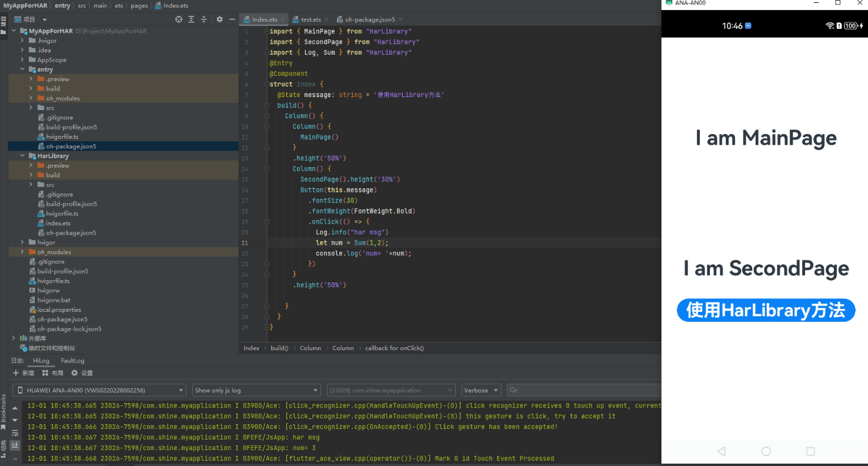868x466 pixels.
Task: Click the fold marker beside 'struct Index {'
Action: [x=267, y=84]
